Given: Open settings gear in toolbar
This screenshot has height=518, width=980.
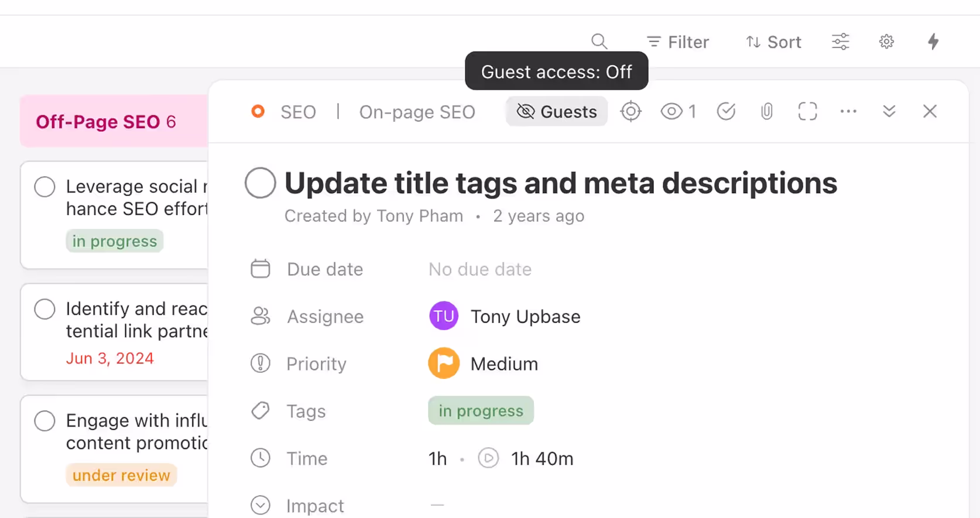Looking at the screenshot, I should tap(886, 42).
